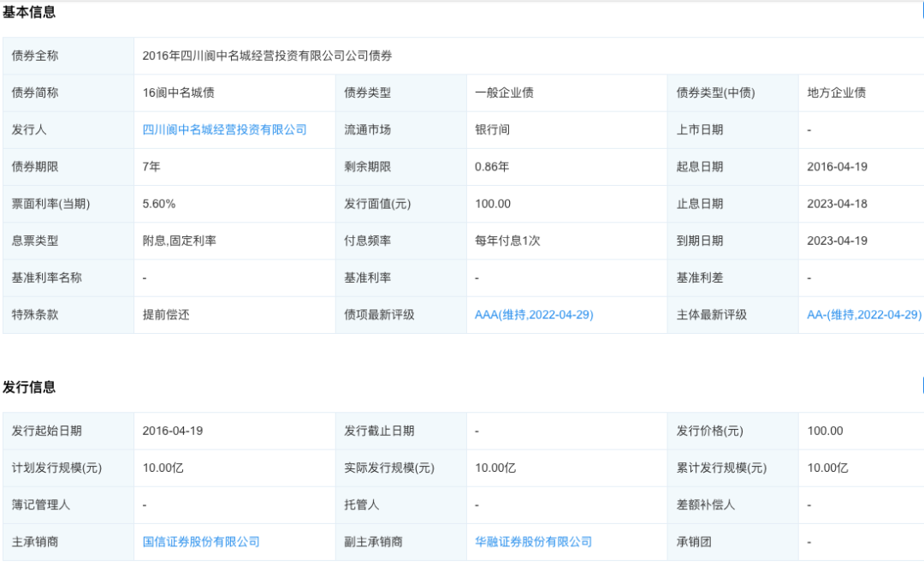Click the circulation market value 银行间
Image resolution: width=924 pixels, height=566 pixels.
tap(493, 130)
